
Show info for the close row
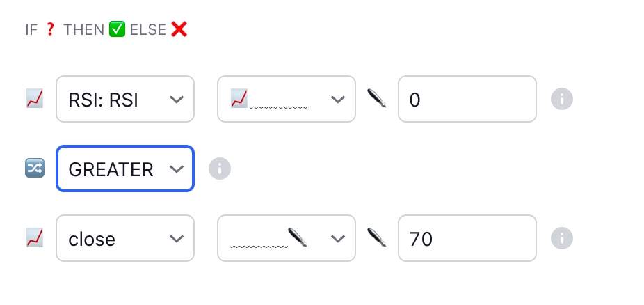point(561,238)
